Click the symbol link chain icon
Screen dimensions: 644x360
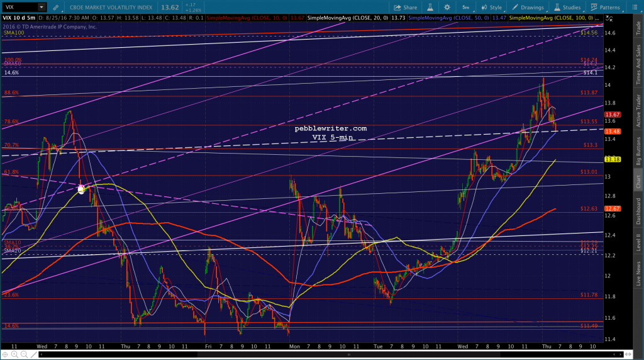55,8
